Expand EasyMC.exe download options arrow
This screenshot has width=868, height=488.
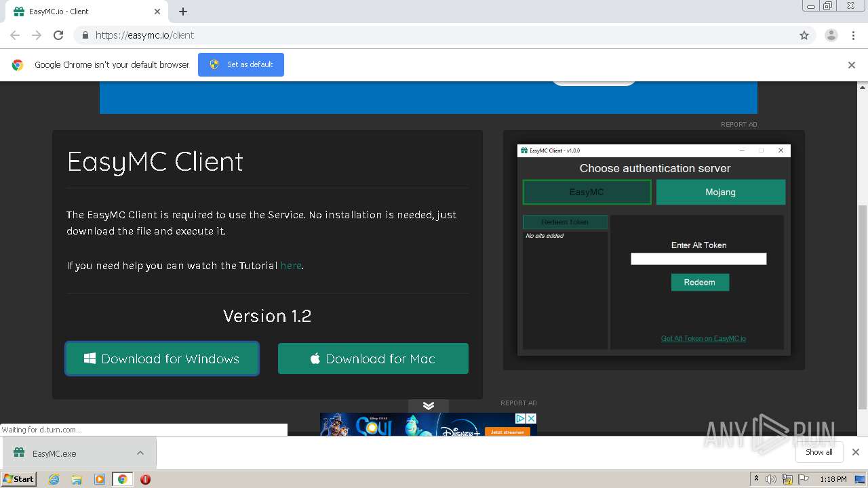tap(140, 453)
